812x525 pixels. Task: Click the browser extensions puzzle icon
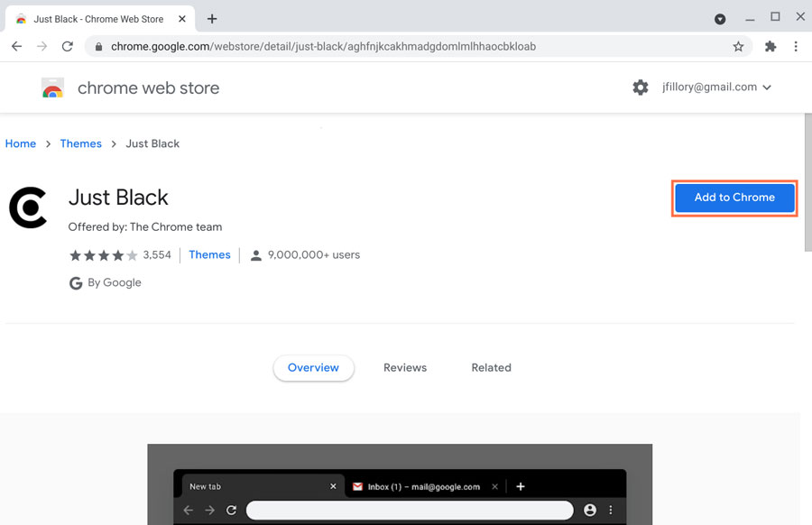[770, 45]
